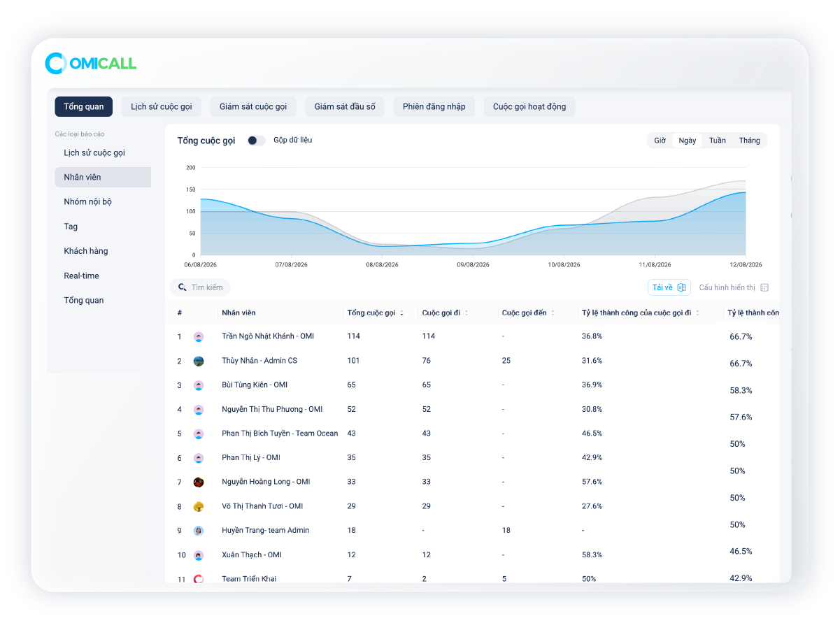The height and width of the screenshot is (630, 840).
Task: Click the Tải về download button
Action: tap(669, 287)
